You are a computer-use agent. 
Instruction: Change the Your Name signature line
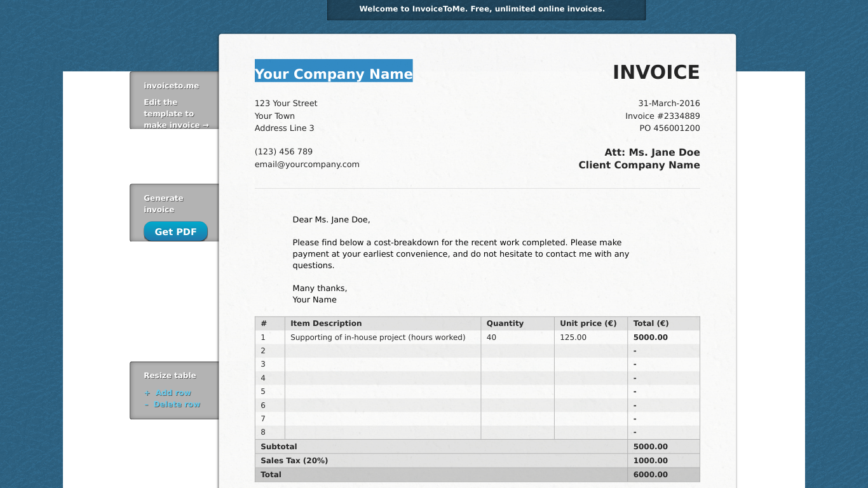315,300
